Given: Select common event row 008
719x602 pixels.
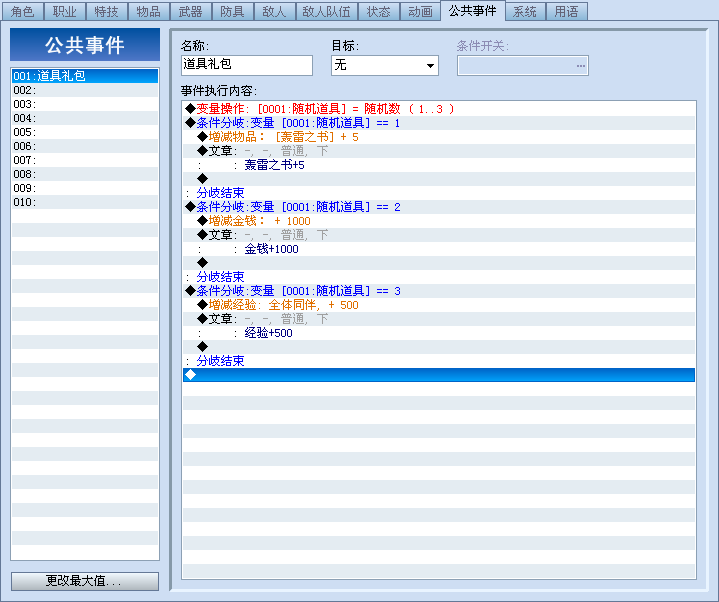Looking at the screenshot, I should click(85, 174).
